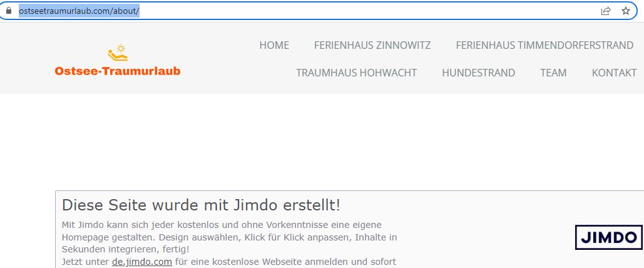Open FERIENHAUS ZINNOWITZ page
Image resolution: width=644 pixels, height=268 pixels.
tap(372, 45)
